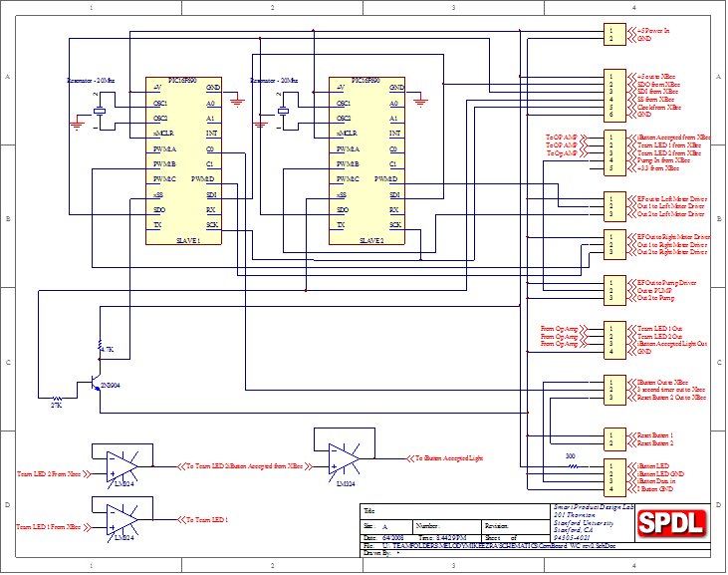This screenshot has width=728, height=575.
Task: Select the ground symbol at SLAVE1 GND pin
Action: click(236, 99)
